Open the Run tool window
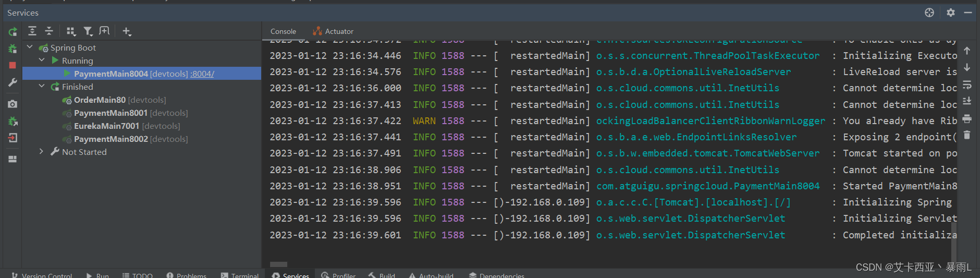The width and height of the screenshot is (980, 278). 97,275
